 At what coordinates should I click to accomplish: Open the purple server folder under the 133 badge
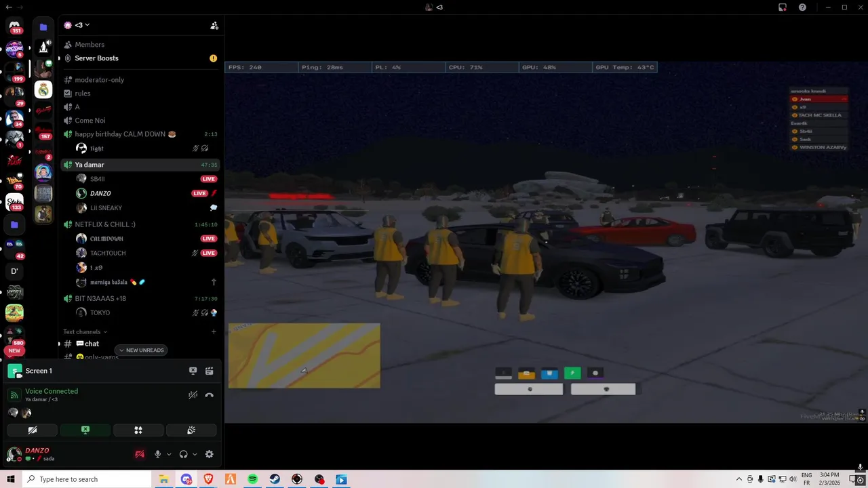14,224
